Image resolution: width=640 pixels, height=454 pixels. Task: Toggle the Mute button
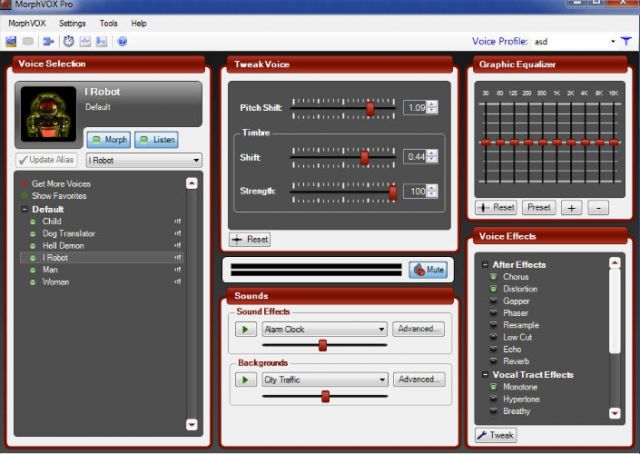tap(428, 270)
